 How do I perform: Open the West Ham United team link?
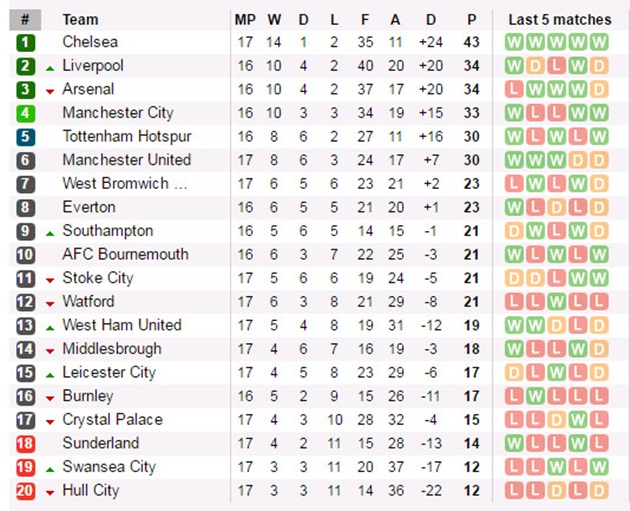click(122, 325)
